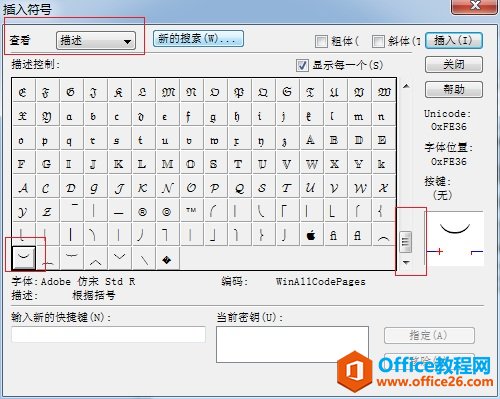Click the symbol grid scrollbar thumb
The height and width of the screenshot is (399, 500).
click(x=406, y=242)
